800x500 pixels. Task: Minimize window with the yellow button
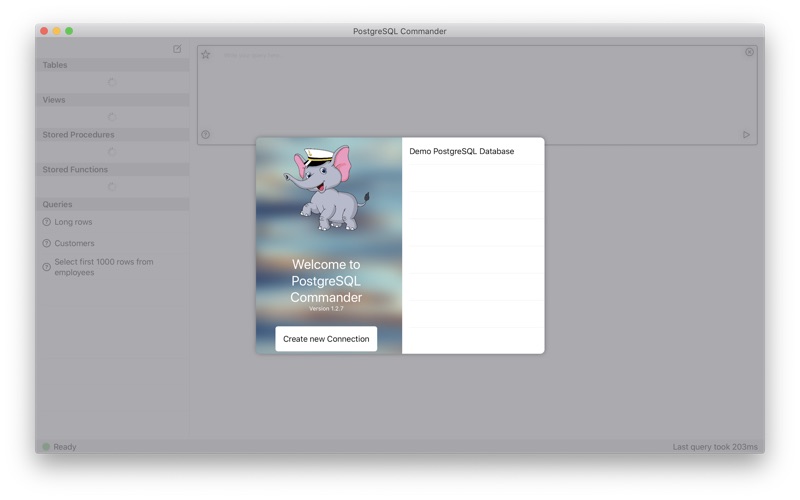click(57, 31)
